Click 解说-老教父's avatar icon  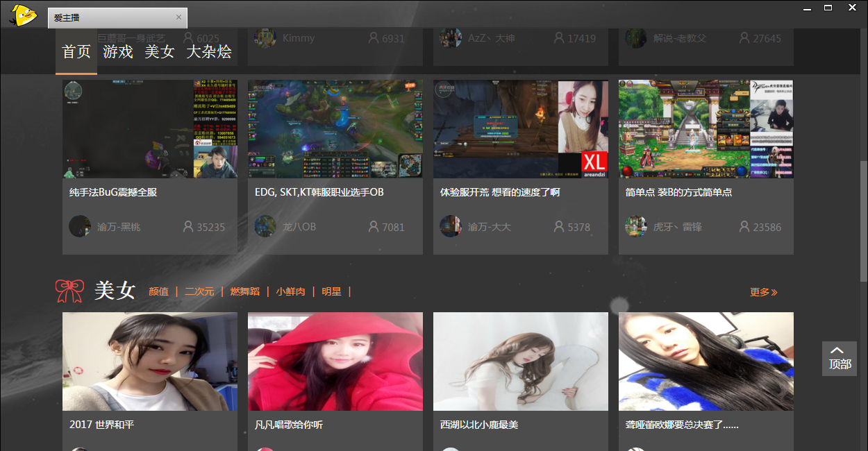click(x=635, y=37)
